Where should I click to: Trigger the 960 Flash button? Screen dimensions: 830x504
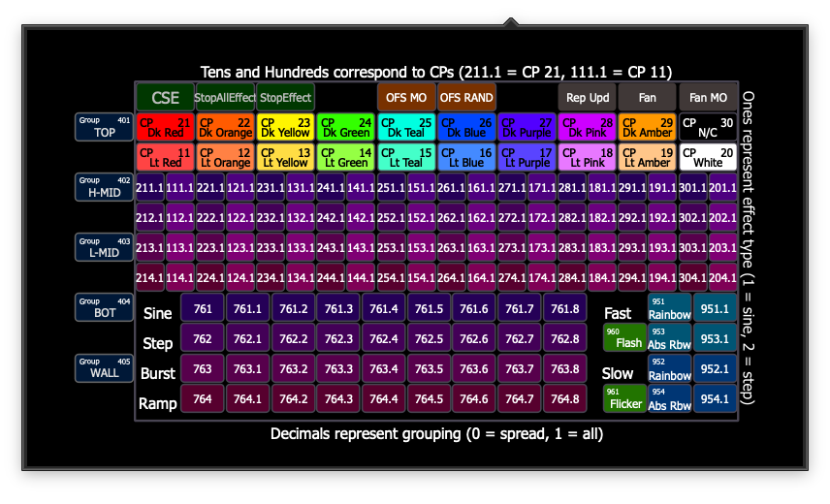(x=624, y=338)
